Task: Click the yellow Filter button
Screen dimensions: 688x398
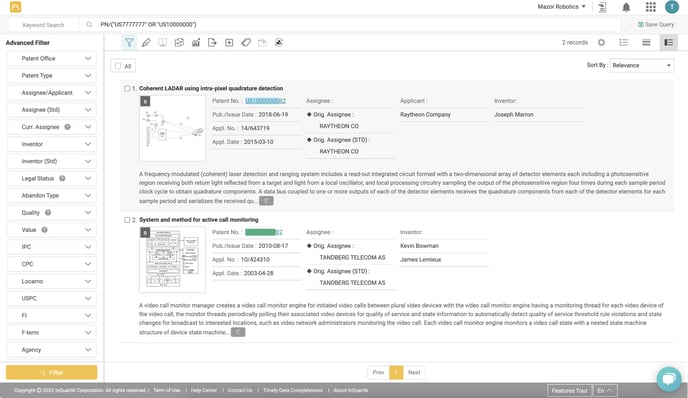Action: (x=51, y=372)
